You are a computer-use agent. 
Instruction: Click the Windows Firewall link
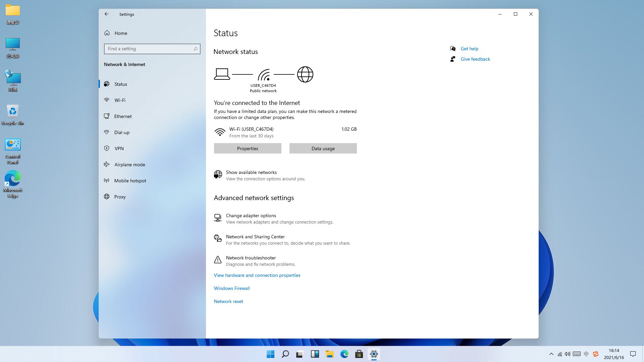coord(232,288)
